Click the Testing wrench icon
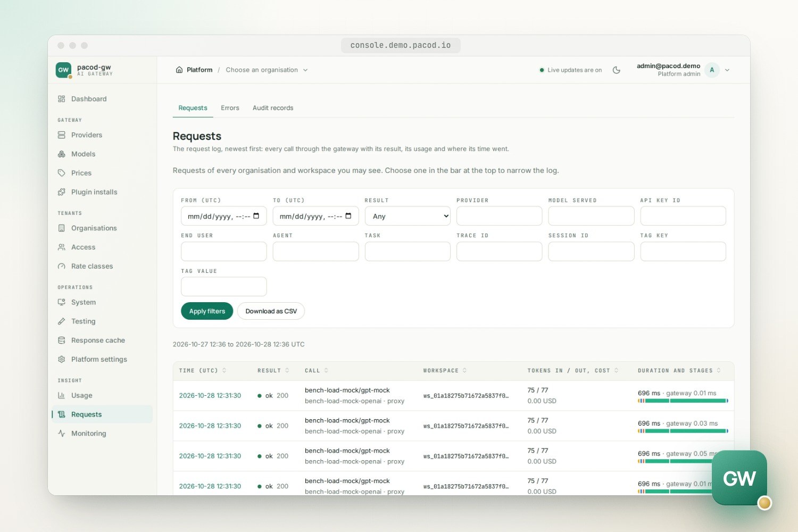 62,321
